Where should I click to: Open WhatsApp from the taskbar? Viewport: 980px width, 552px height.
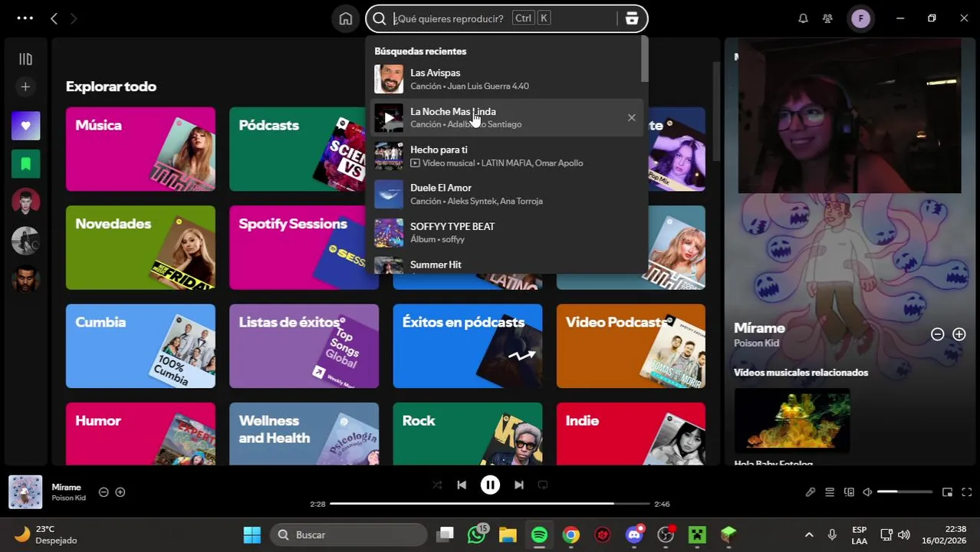477,534
